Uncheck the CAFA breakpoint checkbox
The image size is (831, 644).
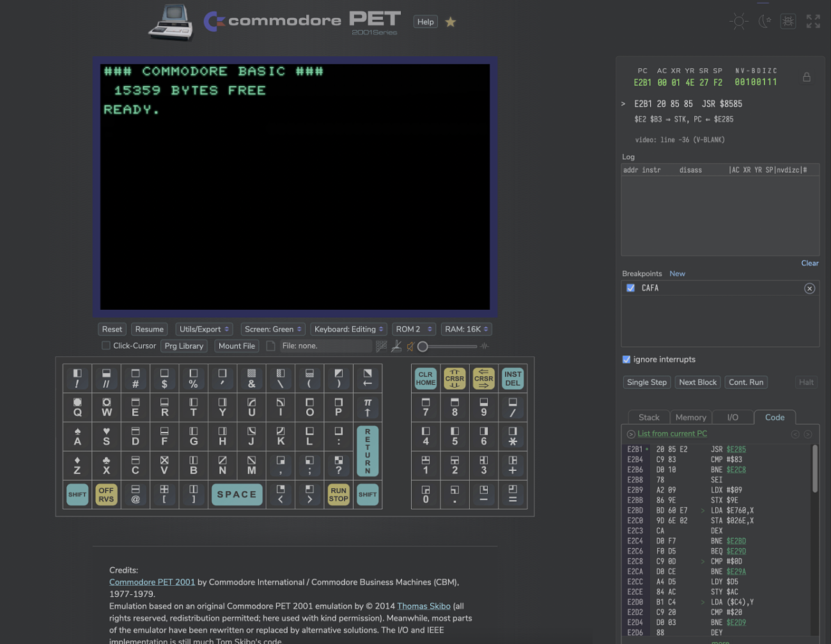pos(630,288)
